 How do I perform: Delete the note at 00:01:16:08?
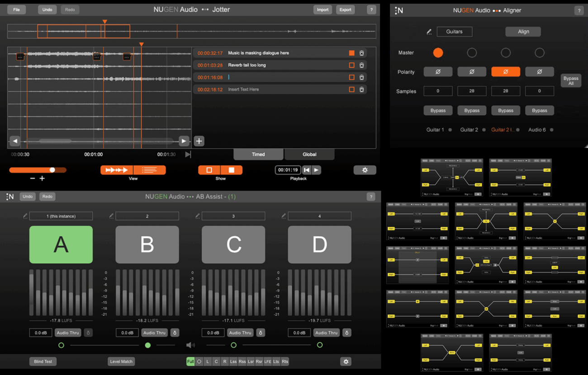(362, 77)
